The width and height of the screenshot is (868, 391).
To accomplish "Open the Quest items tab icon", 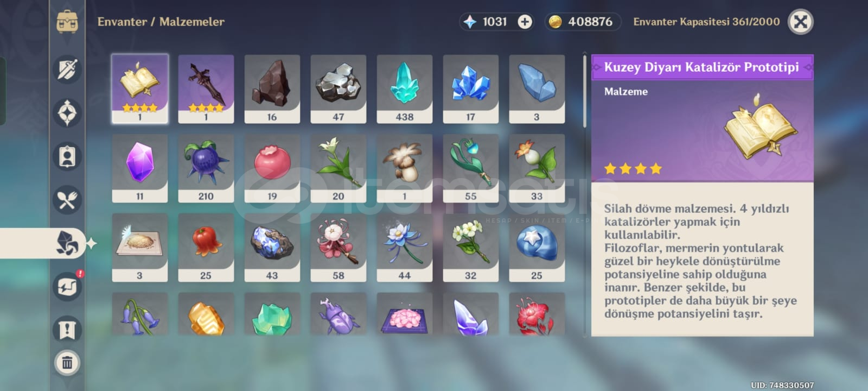I will pos(67,329).
